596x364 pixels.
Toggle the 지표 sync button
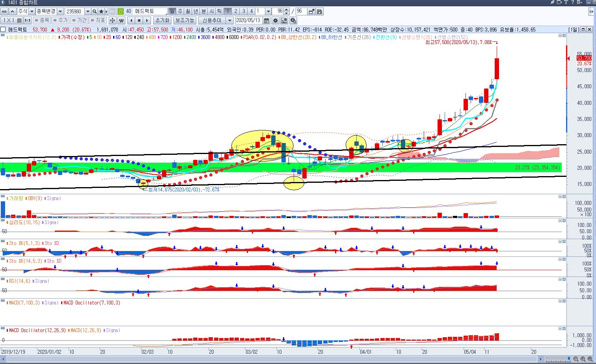click(97, 20)
